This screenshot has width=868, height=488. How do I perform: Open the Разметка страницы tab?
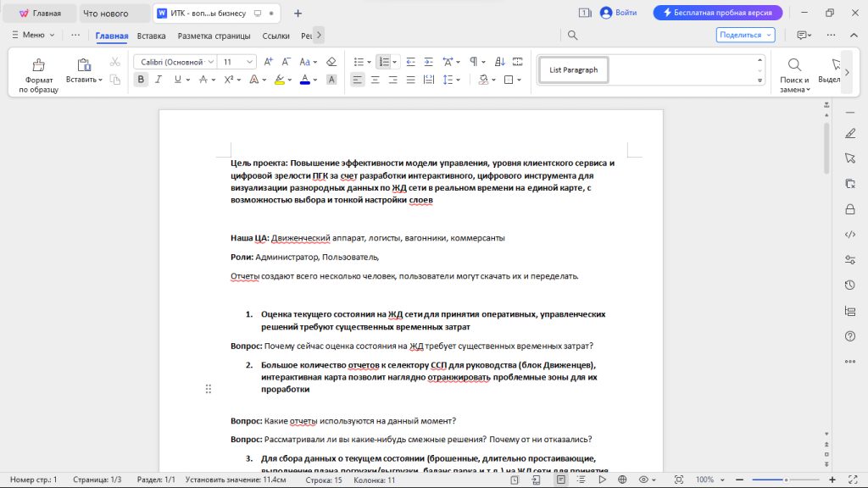tap(214, 36)
